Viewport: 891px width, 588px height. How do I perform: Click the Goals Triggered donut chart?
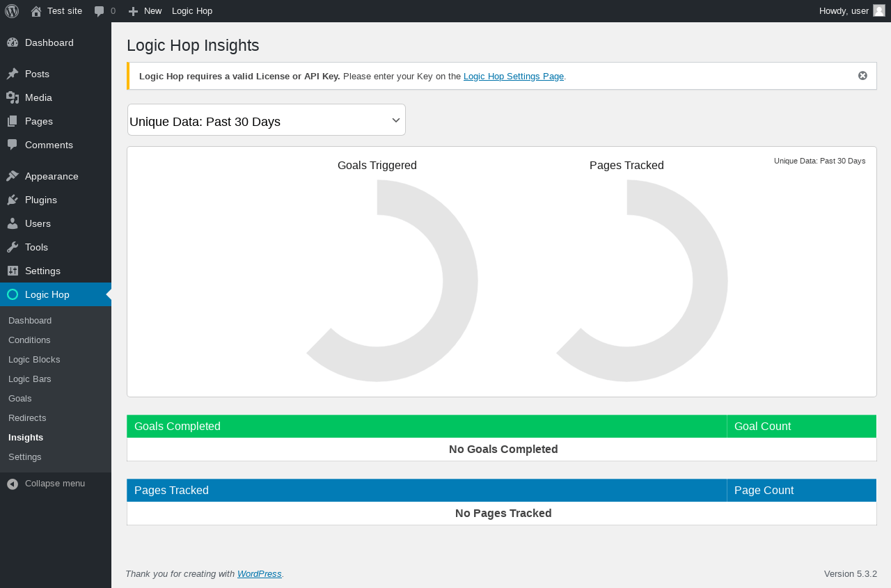tap(392, 280)
